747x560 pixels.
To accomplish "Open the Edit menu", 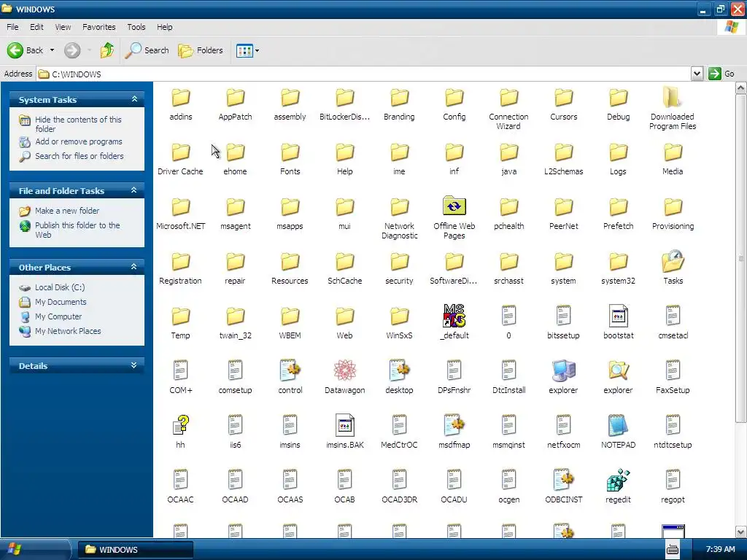I will point(36,27).
